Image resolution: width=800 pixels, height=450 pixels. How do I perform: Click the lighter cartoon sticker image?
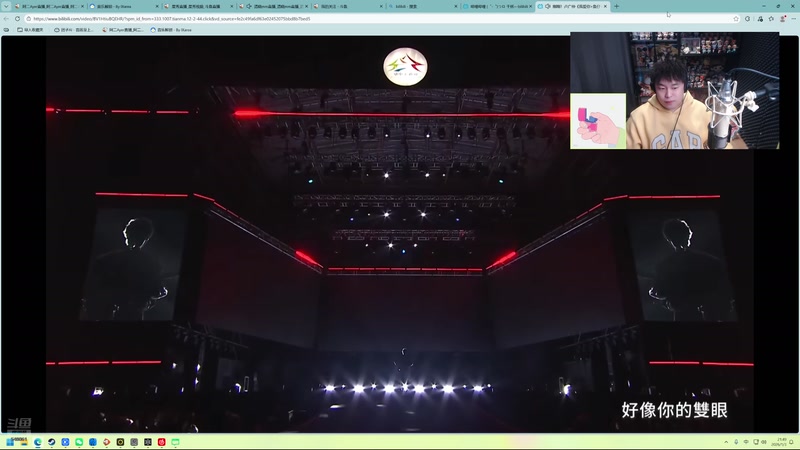(598, 121)
